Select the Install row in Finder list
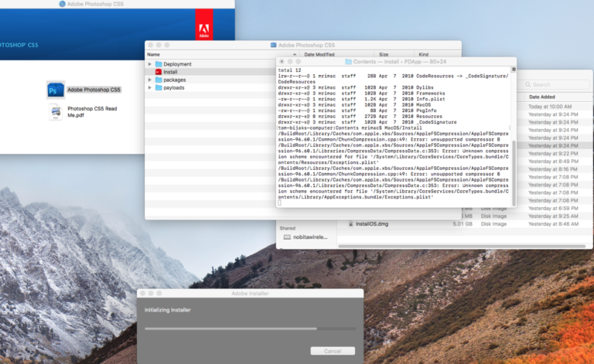 click(x=211, y=72)
